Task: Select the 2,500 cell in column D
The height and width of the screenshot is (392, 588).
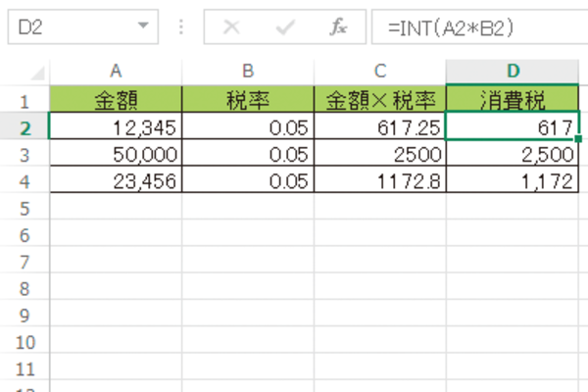Action: click(x=513, y=153)
